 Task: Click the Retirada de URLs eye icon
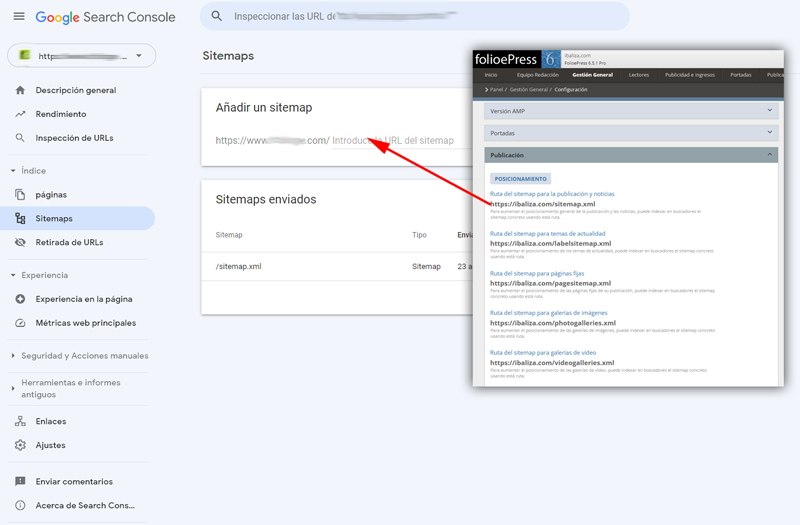pos(20,242)
